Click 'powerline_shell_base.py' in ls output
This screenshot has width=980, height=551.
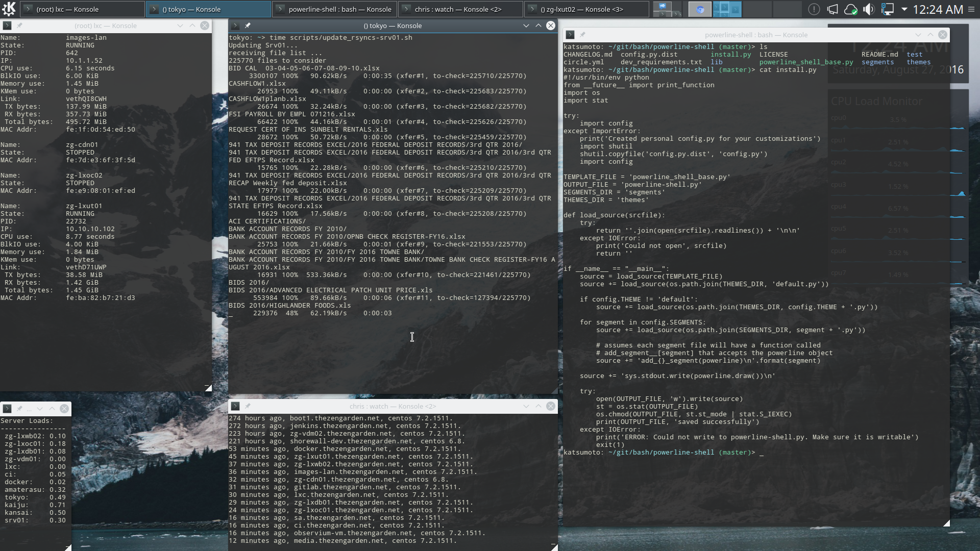pos(806,62)
